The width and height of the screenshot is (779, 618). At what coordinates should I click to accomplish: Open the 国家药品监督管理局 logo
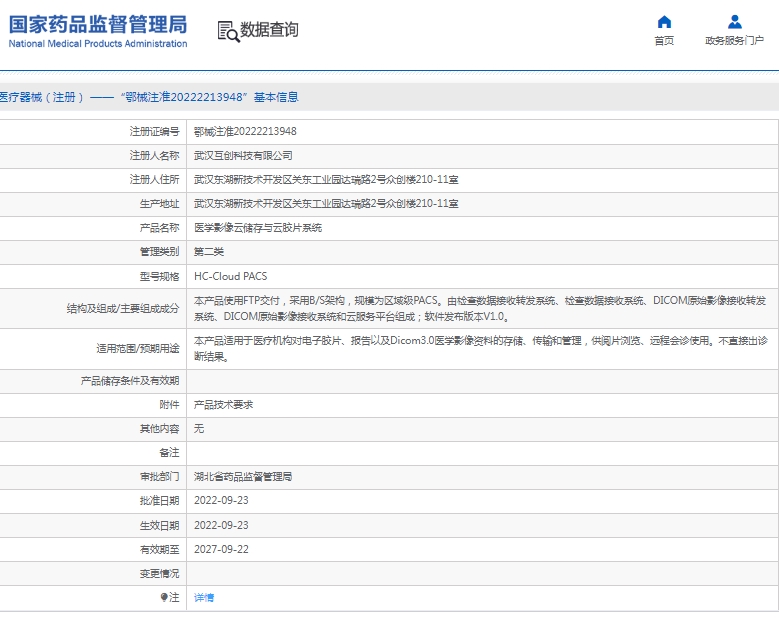(x=98, y=31)
